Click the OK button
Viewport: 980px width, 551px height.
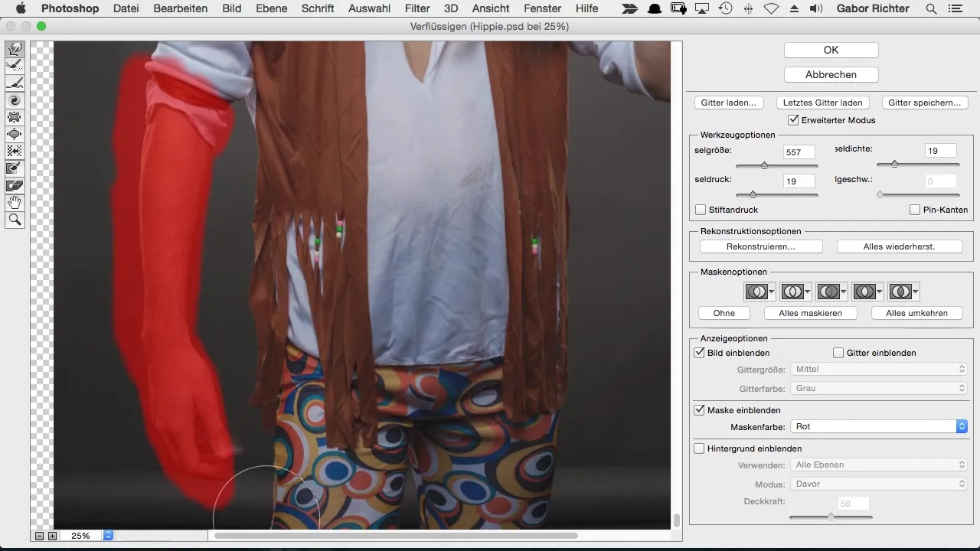[x=831, y=50]
